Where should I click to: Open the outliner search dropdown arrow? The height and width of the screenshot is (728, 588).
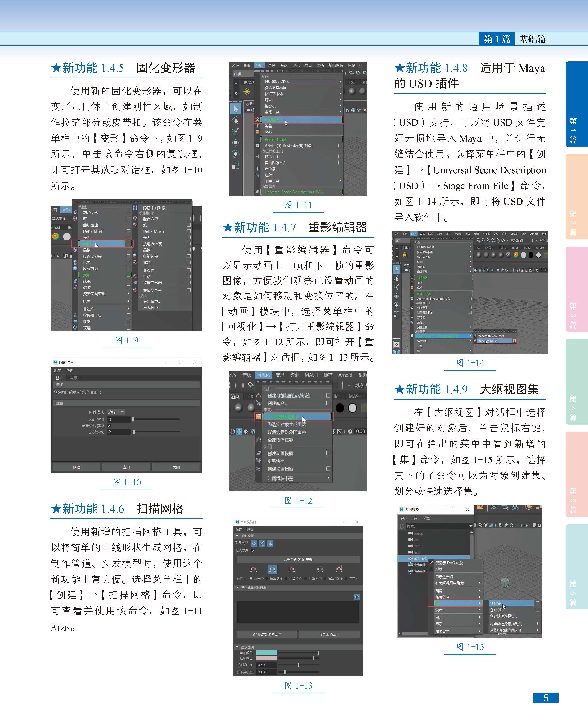click(471, 527)
